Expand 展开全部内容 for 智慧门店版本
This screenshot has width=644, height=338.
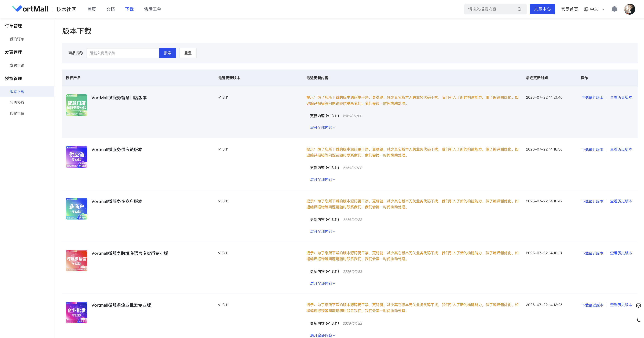[x=323, y=128]
